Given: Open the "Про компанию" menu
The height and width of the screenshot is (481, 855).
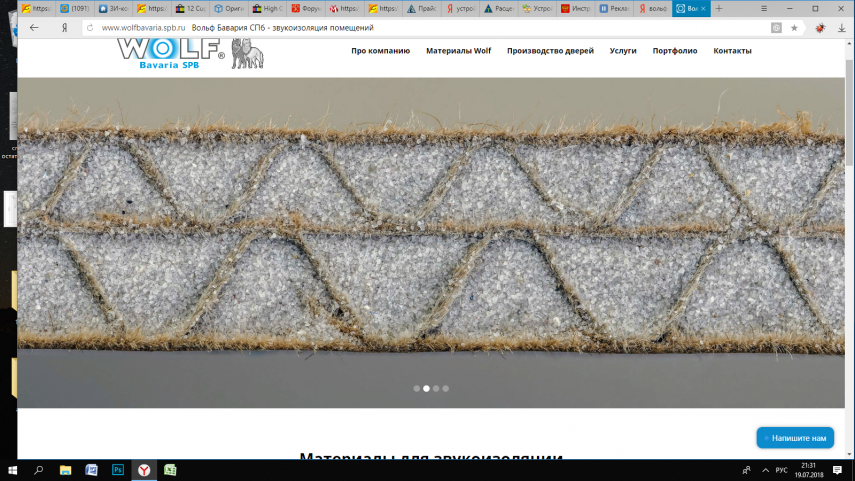Looking at the screenshot, I should (380, 51).
